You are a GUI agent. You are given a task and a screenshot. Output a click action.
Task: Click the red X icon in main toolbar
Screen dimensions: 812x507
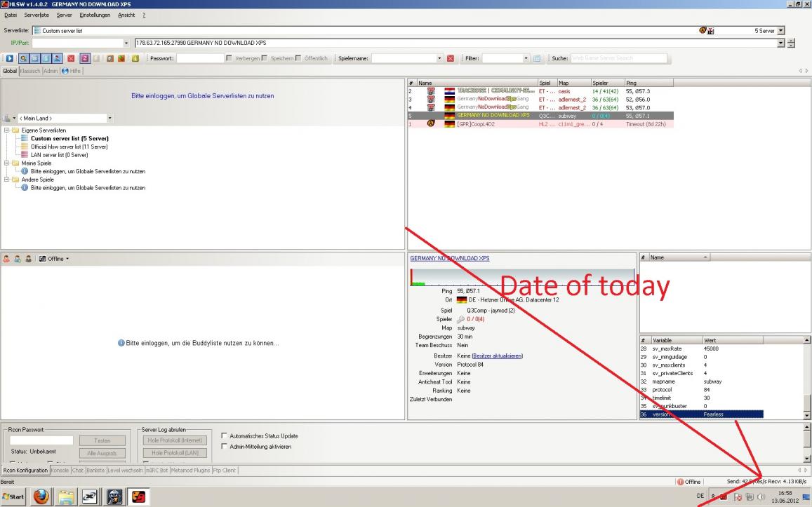click(x=71, y=59)
